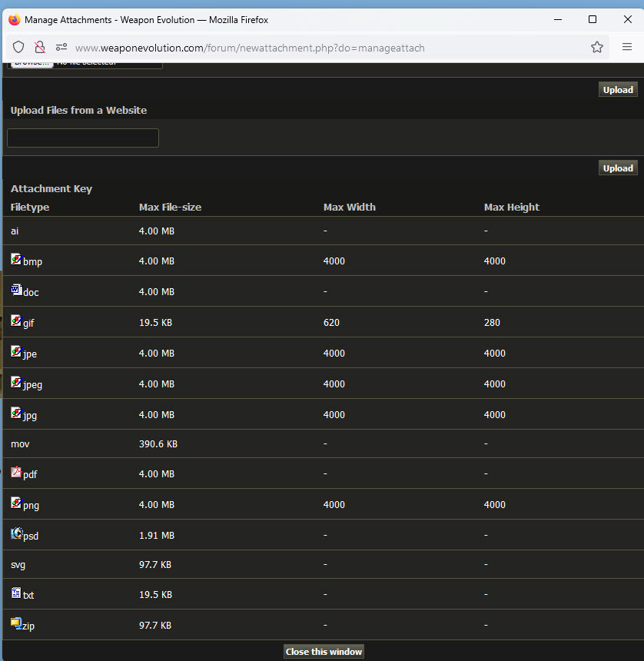Click the doc filetype icon
The height and width of the screenshot is (661, 644).
(16, 290)
